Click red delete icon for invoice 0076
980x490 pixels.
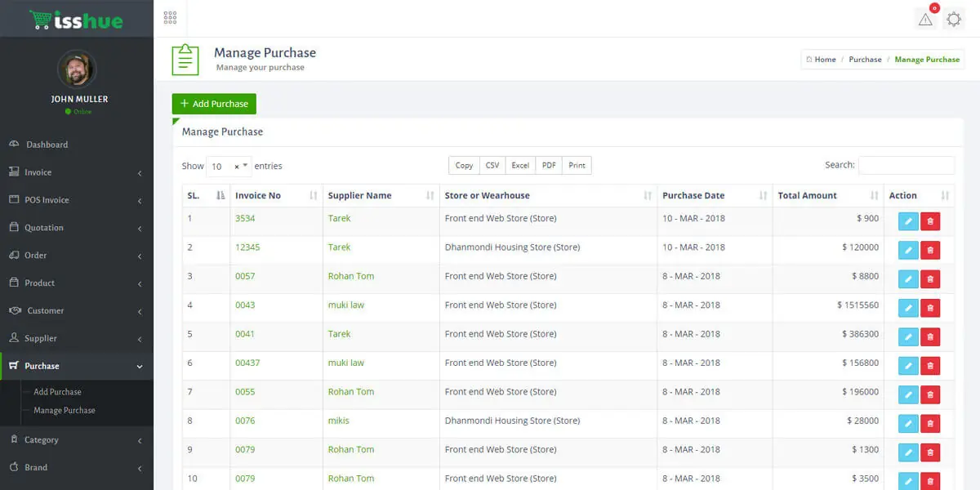[930, 424]
